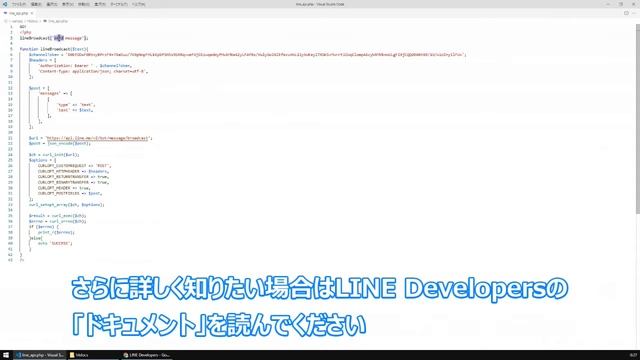
Task: Open the Windows Start menu
Action: 6,355
